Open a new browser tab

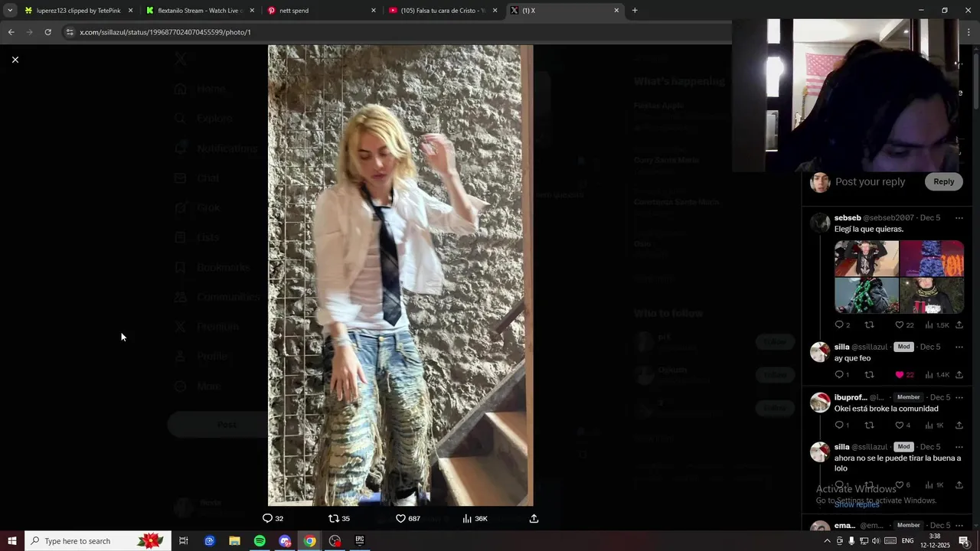[635, 11]
